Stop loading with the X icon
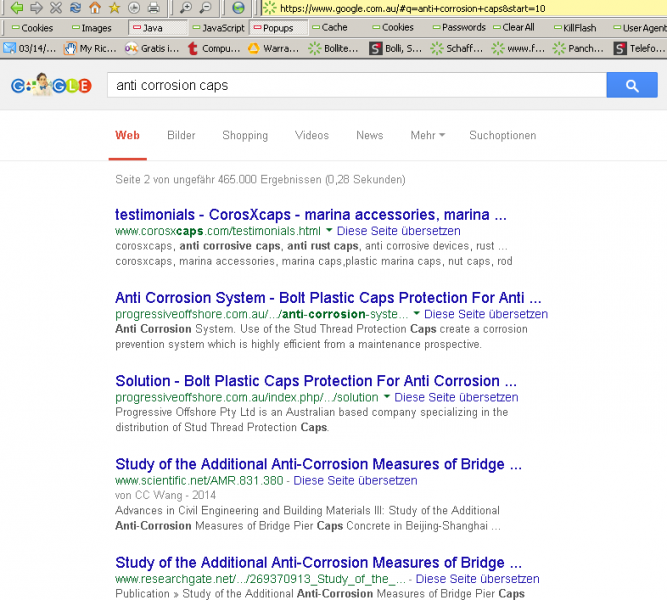Viewport: 667px width, 600px height. [56, 8]
